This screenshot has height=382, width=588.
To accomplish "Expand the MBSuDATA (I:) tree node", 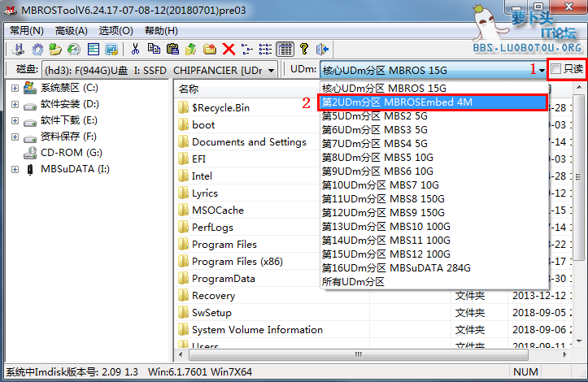I will [15, 169].
